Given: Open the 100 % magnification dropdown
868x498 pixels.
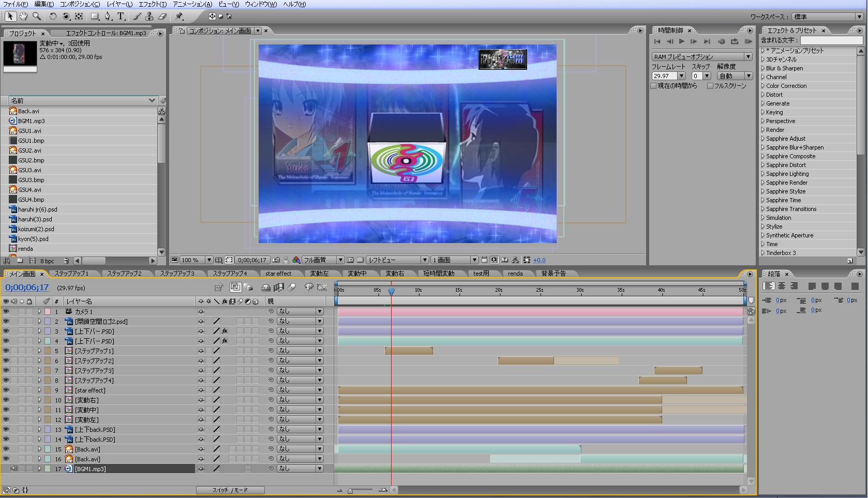Looking at the screenshot, I should coord(196,260).
